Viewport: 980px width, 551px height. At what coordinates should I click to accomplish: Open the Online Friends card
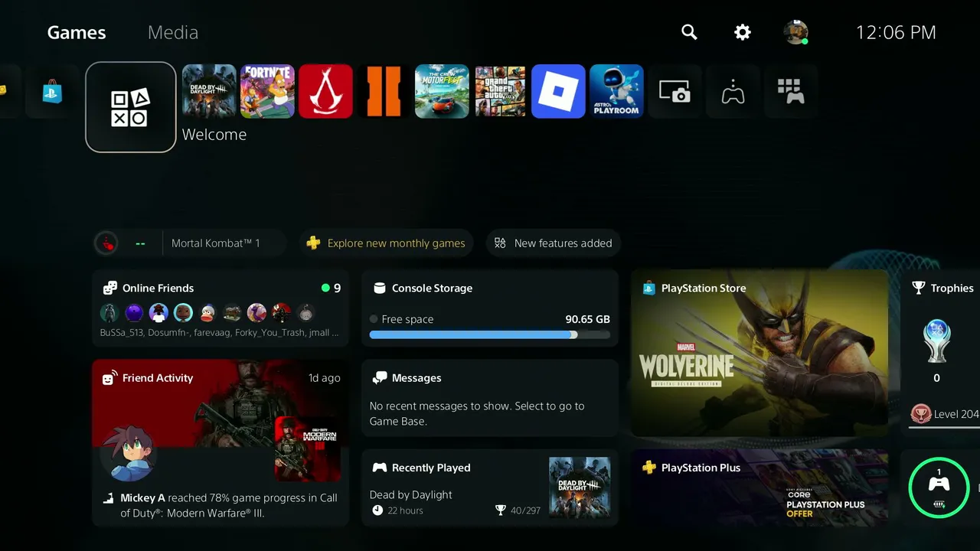tap(220, 308)
